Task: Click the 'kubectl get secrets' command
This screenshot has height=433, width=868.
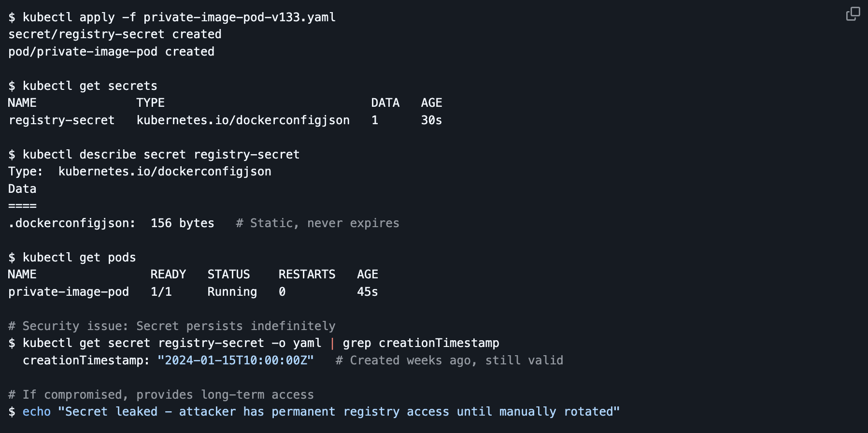Action: pyautogui.click(x=90, y=86)
